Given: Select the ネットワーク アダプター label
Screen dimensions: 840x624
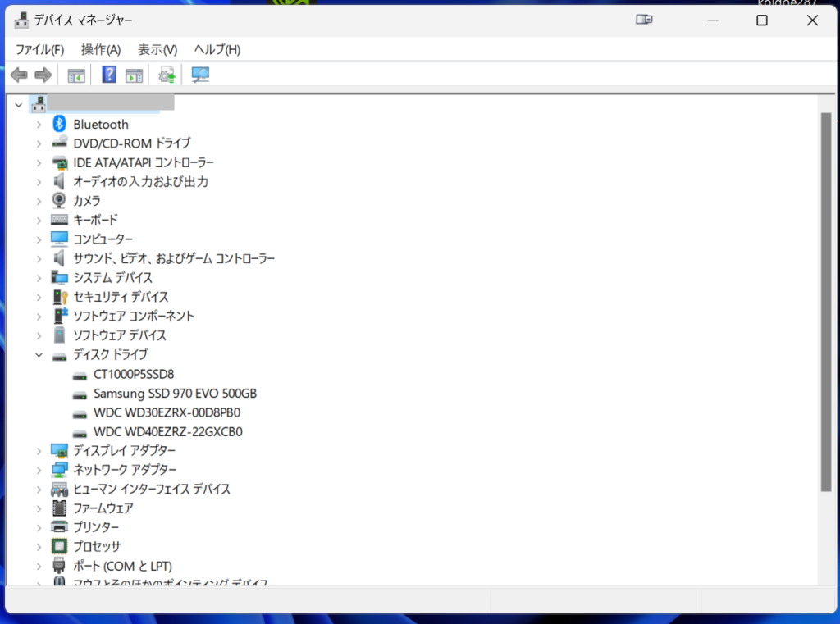Looking at the screenshot, I should pyautogui.click(x=125, y=470).
